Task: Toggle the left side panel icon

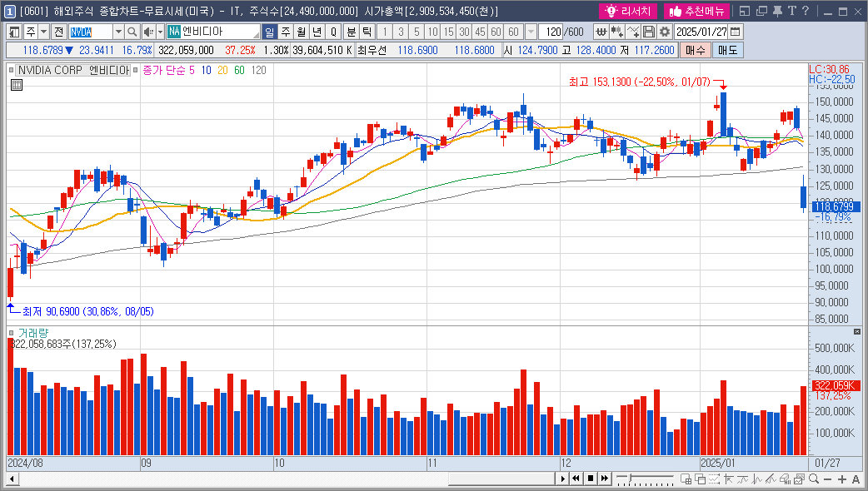Action: pos(14,32)
